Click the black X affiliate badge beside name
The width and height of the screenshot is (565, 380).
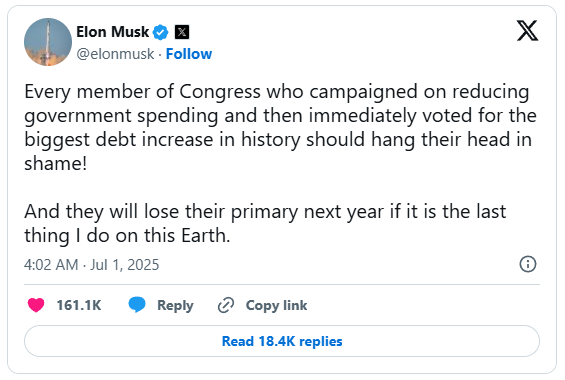pos(182,32)
